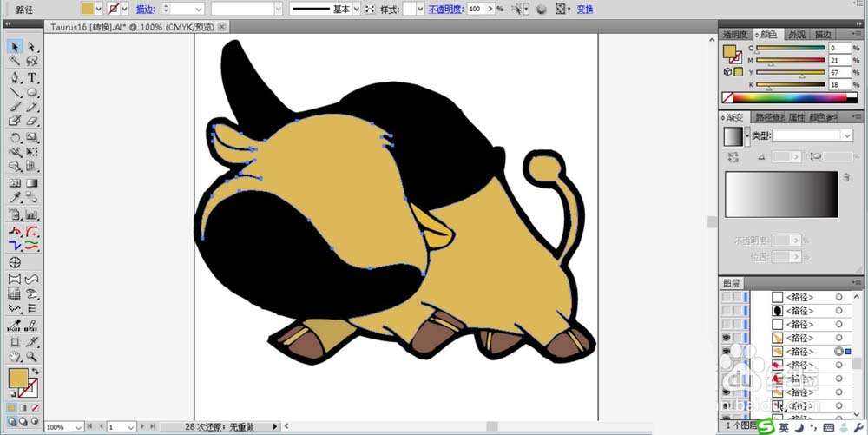Toggle visibility of the selected path layer
868x435 pixels.
pos(727,352)
